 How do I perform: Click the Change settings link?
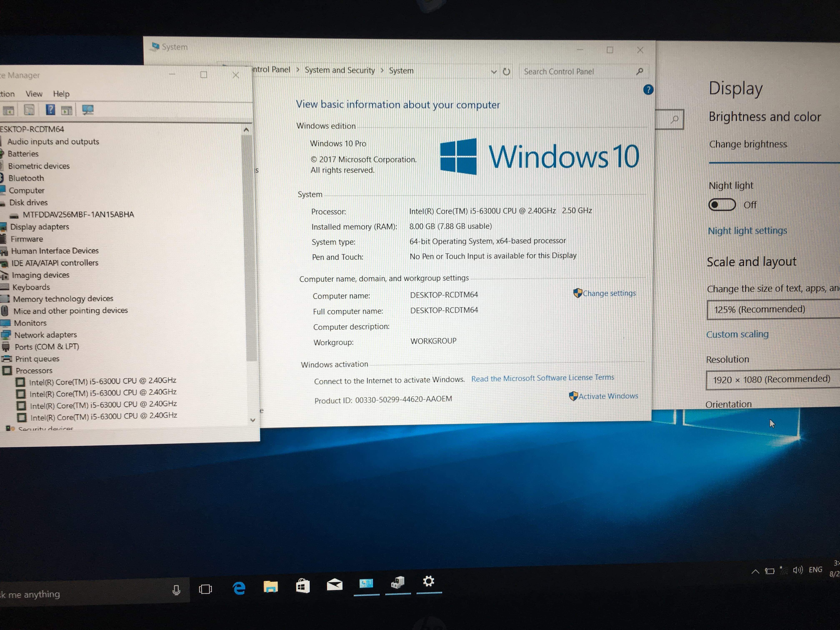609,293
